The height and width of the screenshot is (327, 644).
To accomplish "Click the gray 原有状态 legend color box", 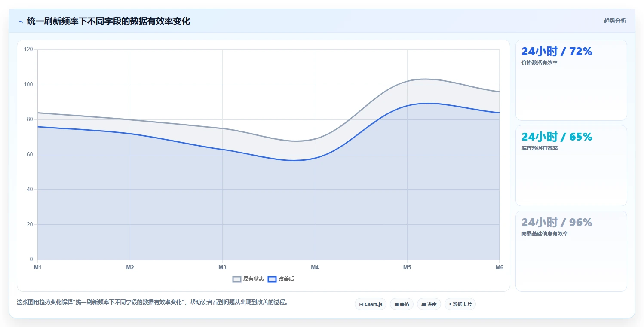I will [237, 279].
